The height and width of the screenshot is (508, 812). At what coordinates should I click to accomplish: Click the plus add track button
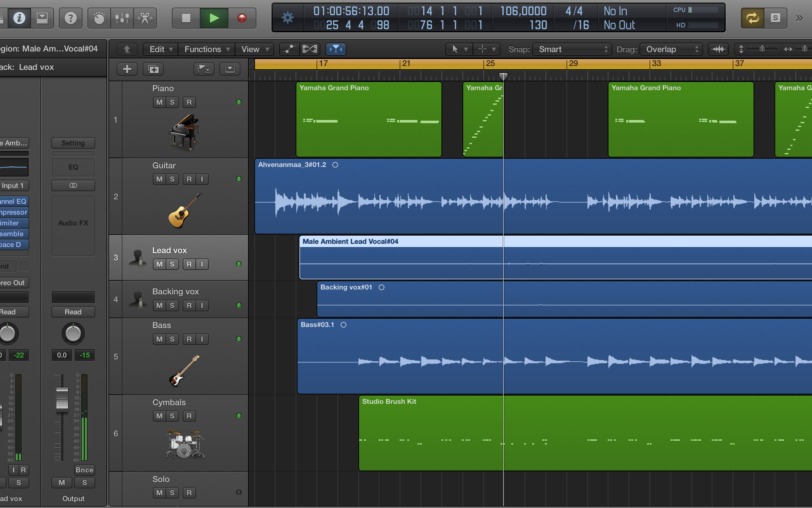point(127,69)
